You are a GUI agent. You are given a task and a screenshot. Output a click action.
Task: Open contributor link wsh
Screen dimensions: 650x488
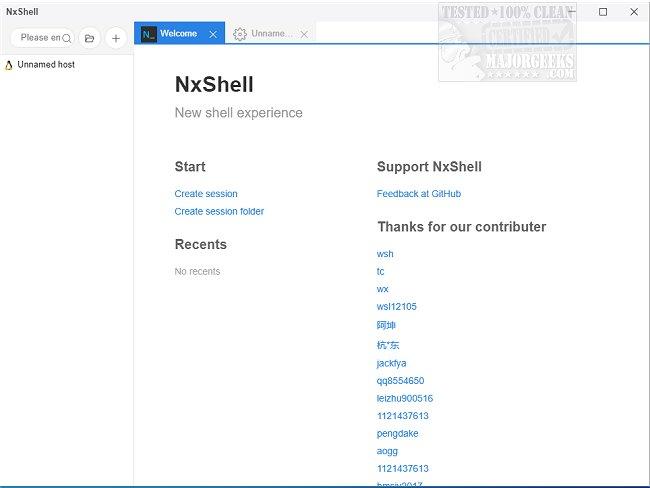(385, 254)
